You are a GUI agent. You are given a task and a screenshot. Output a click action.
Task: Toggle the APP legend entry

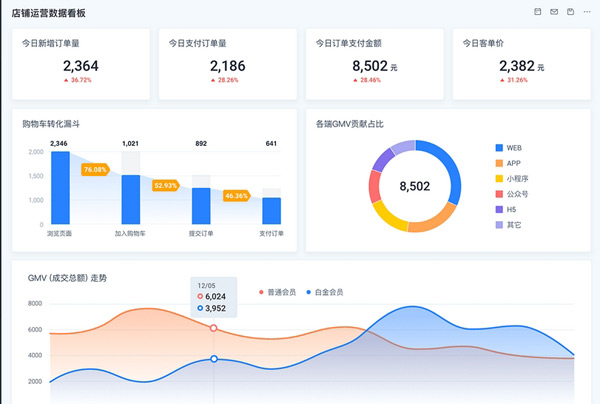(507, 163)
